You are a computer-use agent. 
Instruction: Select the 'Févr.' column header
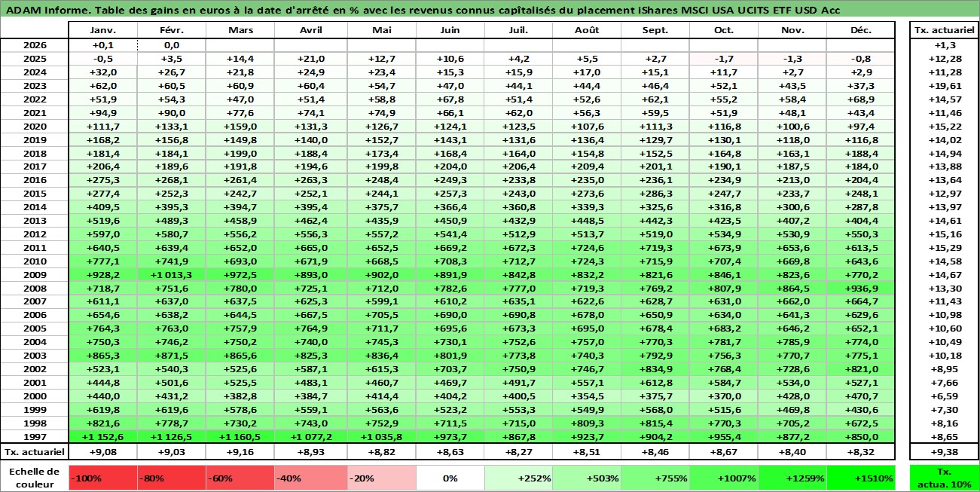click(x=172, y=30)
